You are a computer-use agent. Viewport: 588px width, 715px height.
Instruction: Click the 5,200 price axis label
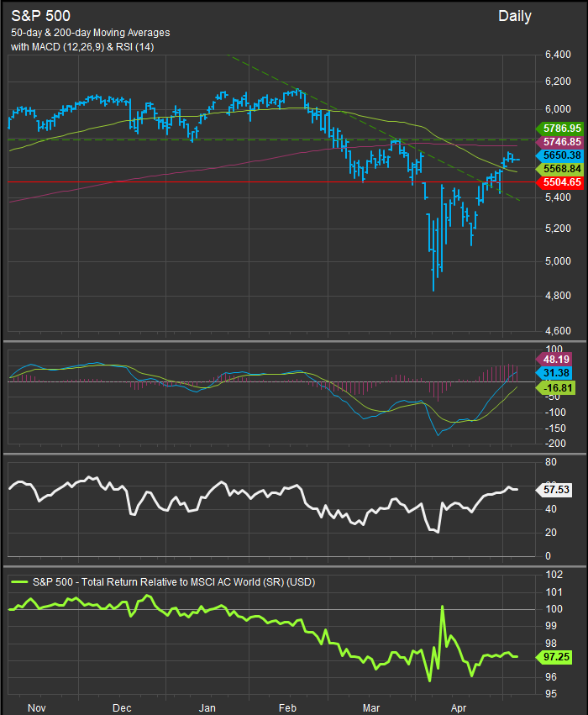point(558,229)
